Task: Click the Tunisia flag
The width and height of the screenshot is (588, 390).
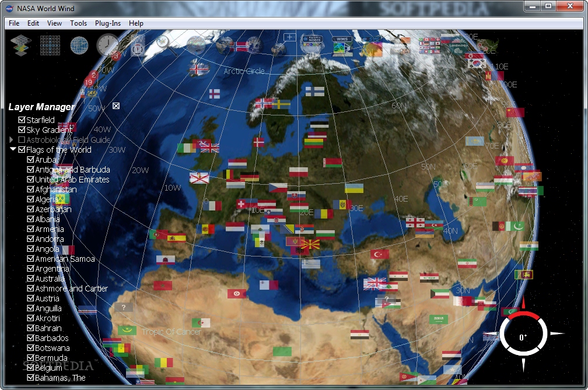Action: [237, 294]
